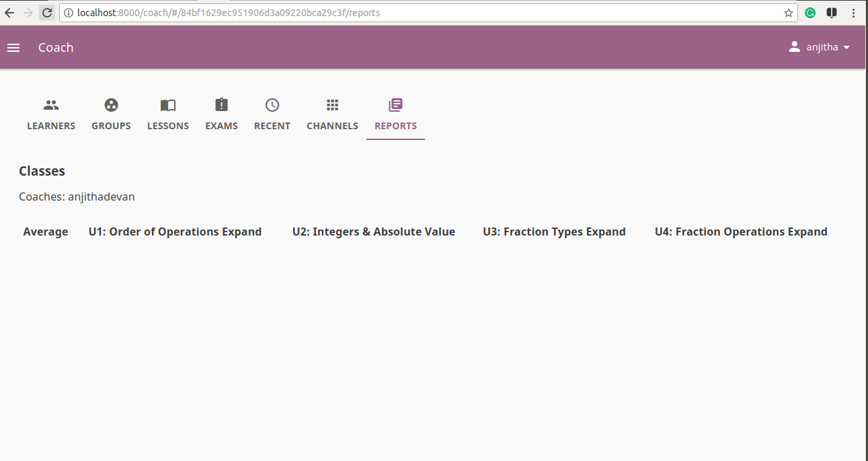The height and width of the screenshot is (461, 868).
Task: Click the Classes heading
Action: pos(42,171)
